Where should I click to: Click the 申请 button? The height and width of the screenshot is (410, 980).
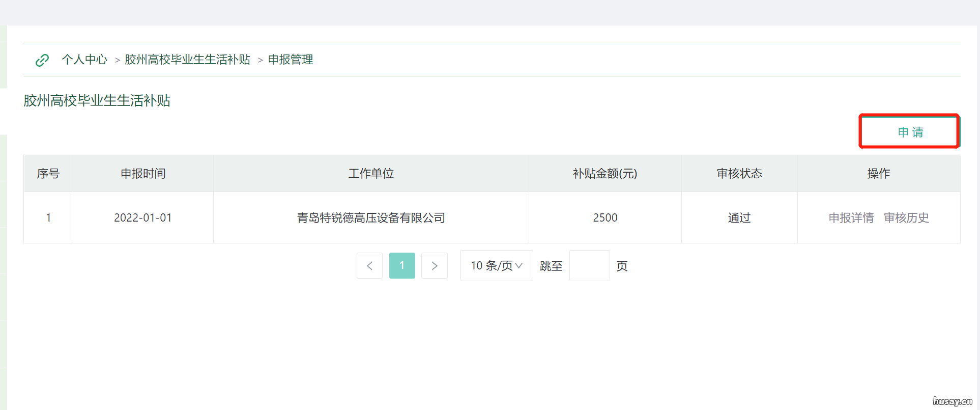pos(909,132)
